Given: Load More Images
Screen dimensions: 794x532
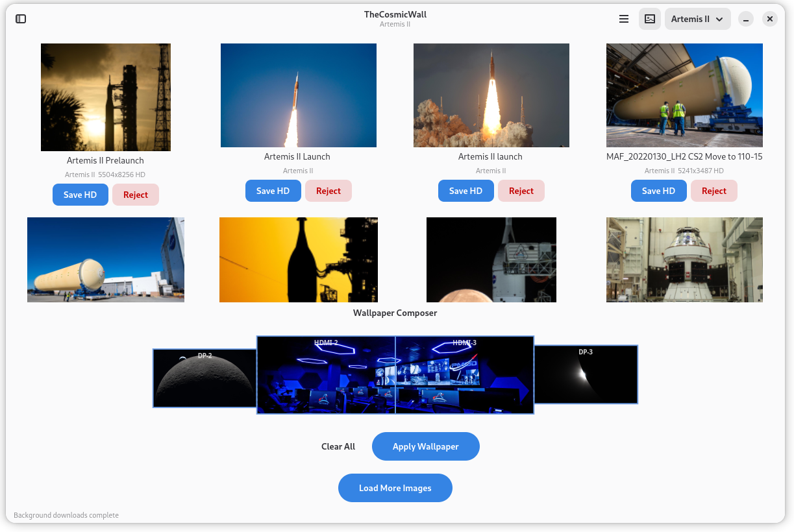Looking at the screenshot, I should (395, 488).
